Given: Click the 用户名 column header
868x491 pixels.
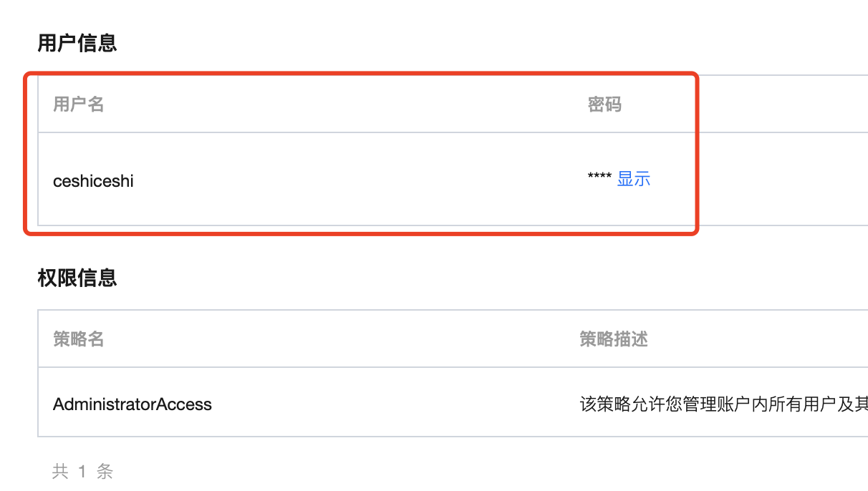Looking at the screenshot, I should pyautogui.click(x=79, y=104).
